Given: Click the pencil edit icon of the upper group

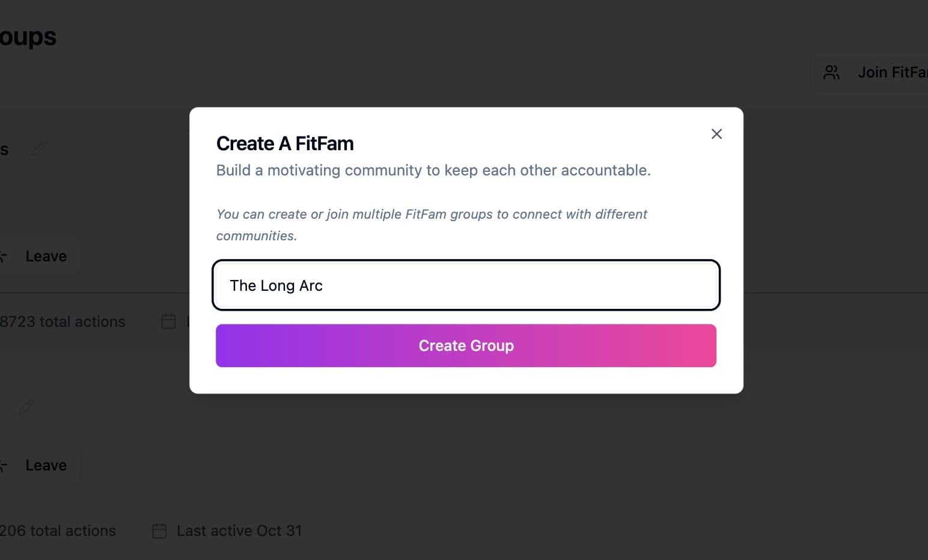Looking at the screenshot, I should (39, 148).
